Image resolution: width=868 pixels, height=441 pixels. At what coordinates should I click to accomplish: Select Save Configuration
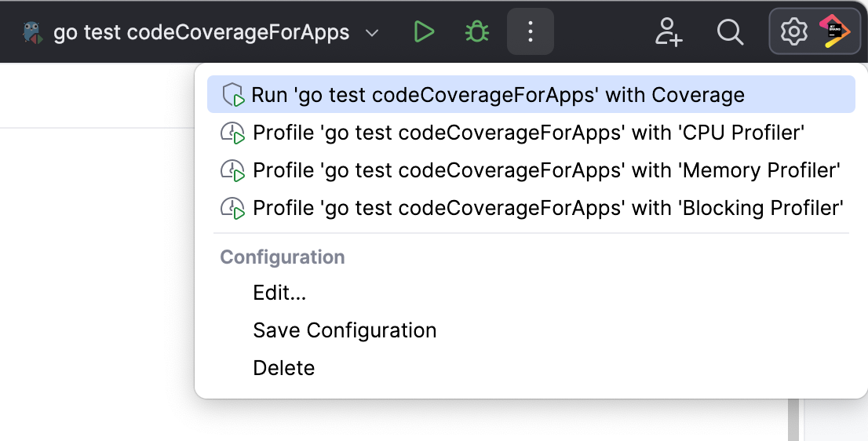(x=345, y=330)
